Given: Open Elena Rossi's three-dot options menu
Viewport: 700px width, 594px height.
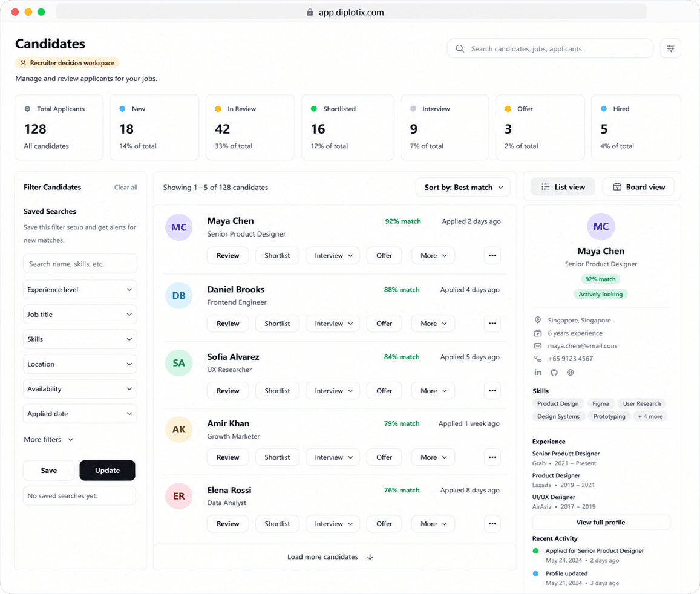Looking at the screenshot, I should pos(492,524).
